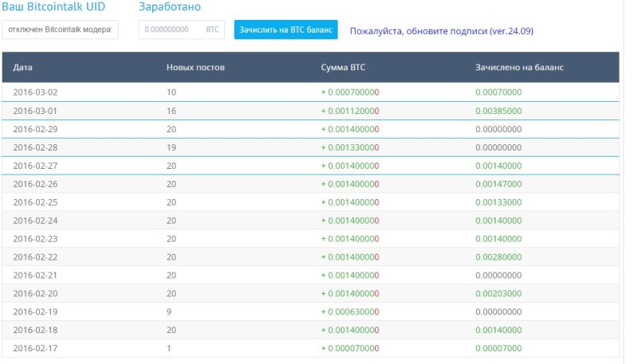Click the 0.00385000 credited balance value
The width and height of the screenshot is (638, 364).
498,111
